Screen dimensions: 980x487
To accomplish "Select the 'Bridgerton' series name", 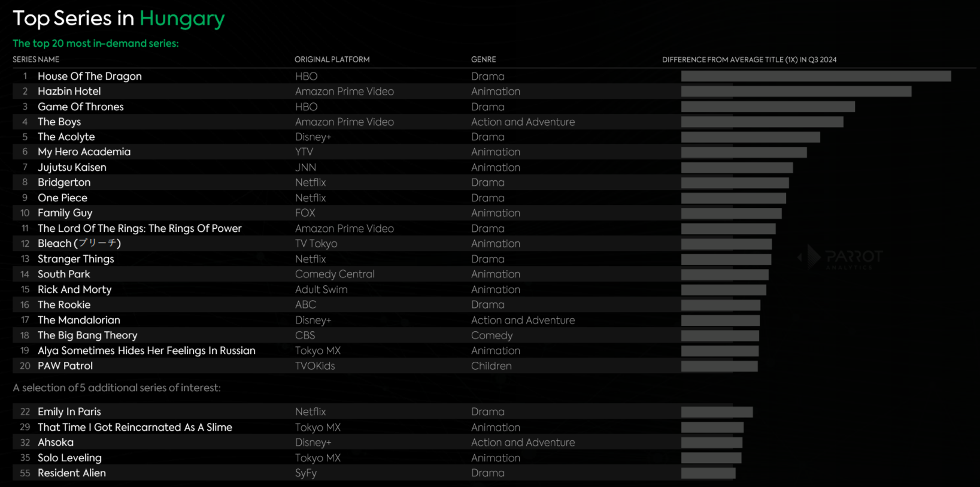I will tap(64, 183).
